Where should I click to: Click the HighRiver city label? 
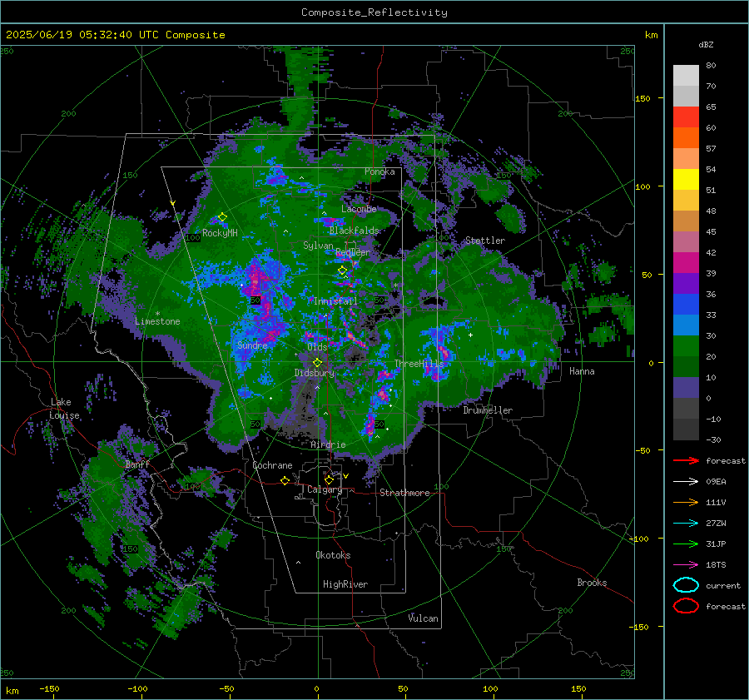pyautogui.click(x=345, y=584)
